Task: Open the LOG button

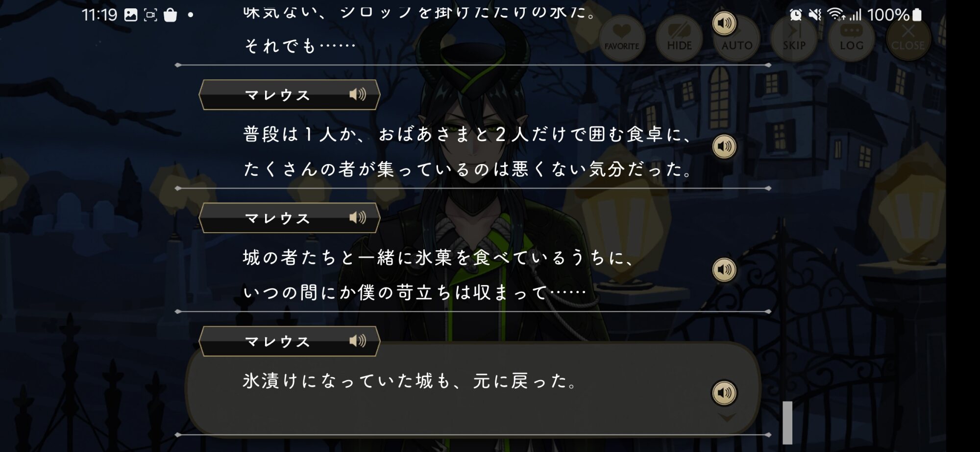Action: click(x=851, y=38)
